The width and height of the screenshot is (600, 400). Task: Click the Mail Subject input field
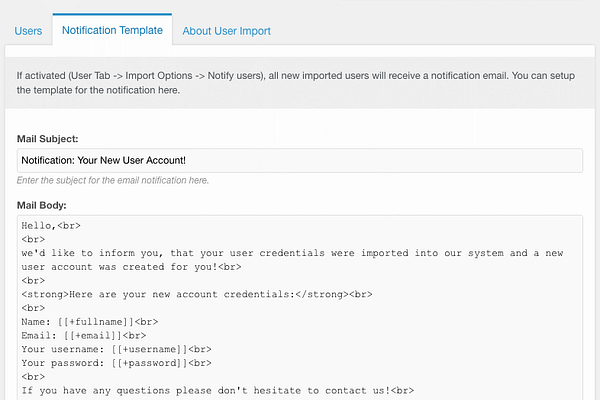[x=300, y=160]
